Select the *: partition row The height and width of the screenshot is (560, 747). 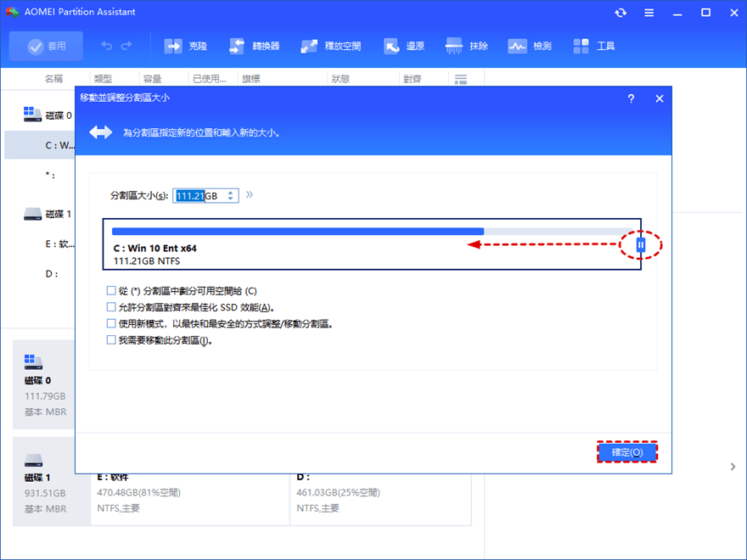pyautogui.click(x=50, y=176)
